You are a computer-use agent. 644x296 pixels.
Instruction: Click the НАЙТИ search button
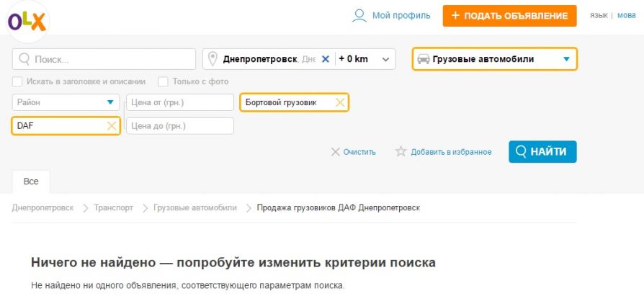tap(542, 152)
